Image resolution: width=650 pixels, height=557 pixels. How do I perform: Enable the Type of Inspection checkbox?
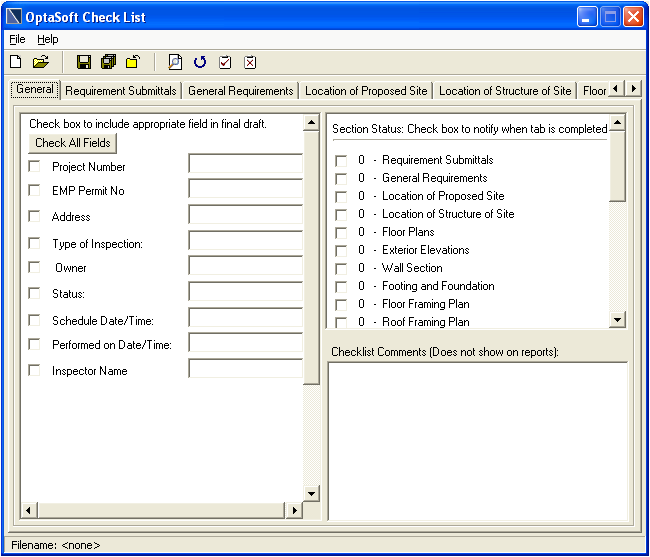click(x=34, y=243)
